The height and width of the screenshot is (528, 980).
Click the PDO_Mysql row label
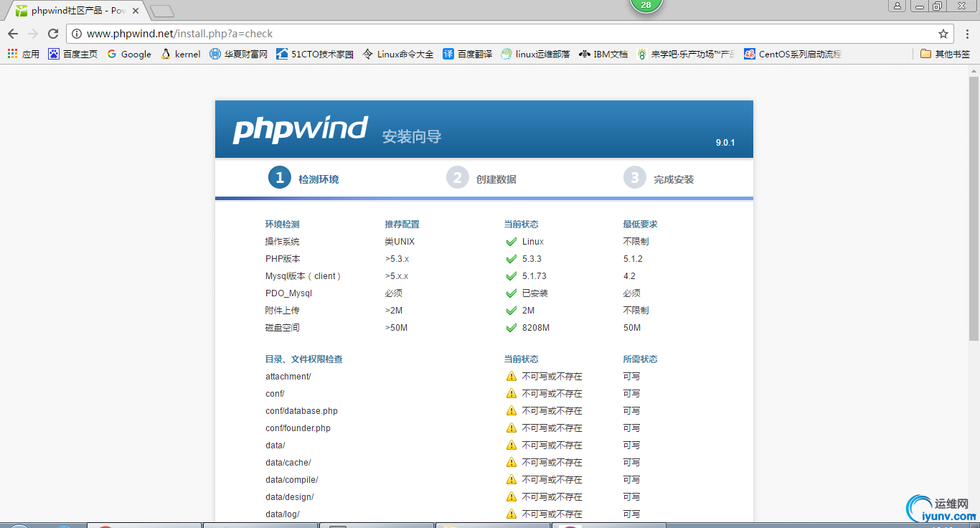[288, 293]
